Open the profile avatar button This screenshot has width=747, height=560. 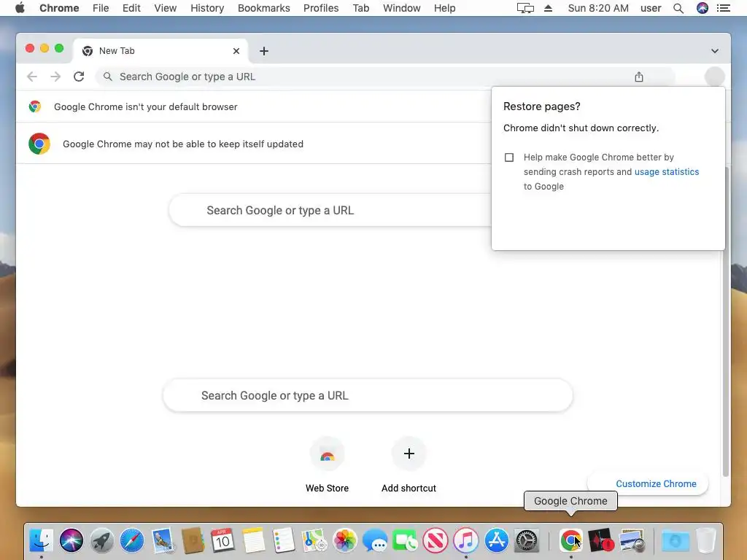click(x=715, y=77)
